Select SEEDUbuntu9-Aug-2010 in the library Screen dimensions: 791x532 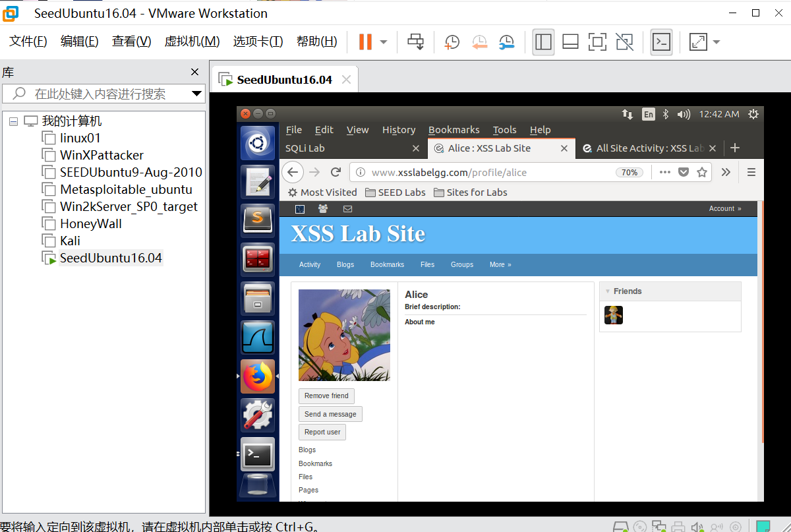click(131, 172)
